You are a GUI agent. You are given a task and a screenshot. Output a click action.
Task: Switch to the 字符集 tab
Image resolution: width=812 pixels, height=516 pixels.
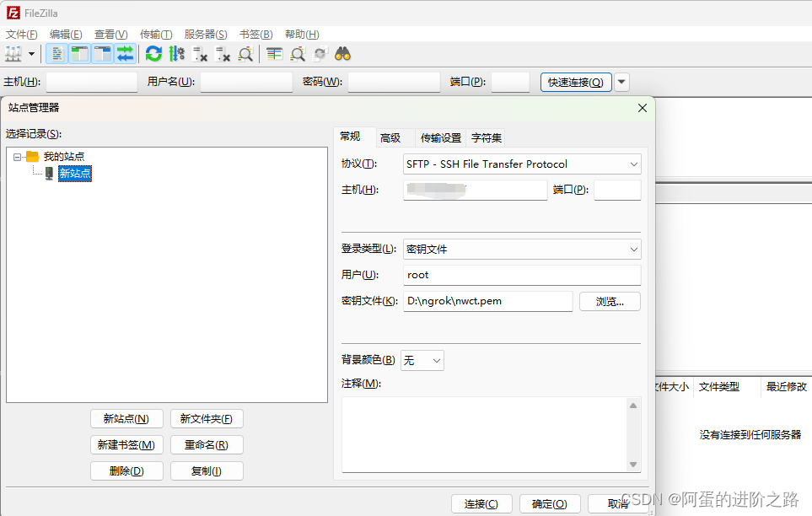[x=487, y=137]
